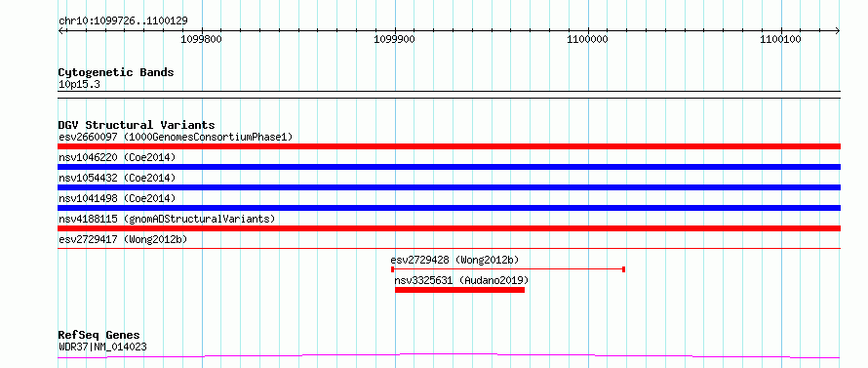
Task: Select the esv2729428 thin red feature line
Action: (508, 269)
